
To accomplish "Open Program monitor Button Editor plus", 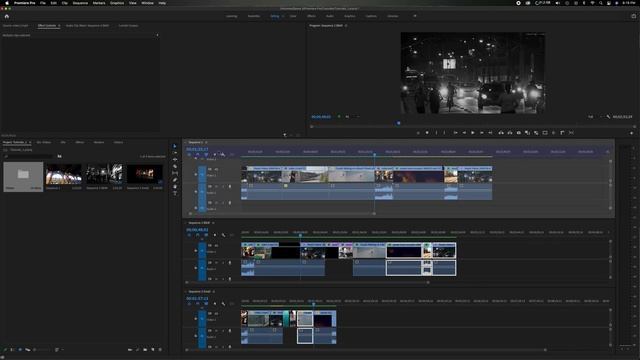I will pos(631,133).
